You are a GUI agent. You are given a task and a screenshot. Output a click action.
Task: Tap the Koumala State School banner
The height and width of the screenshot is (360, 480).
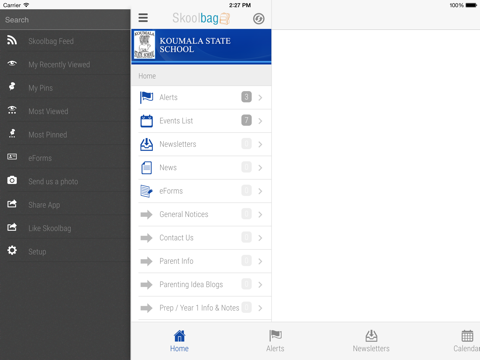pyautogui.click(x=201, y=46)
